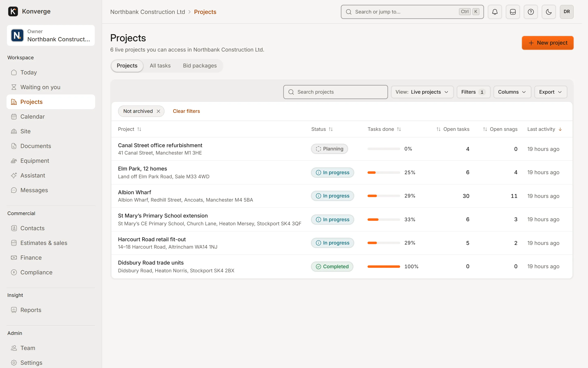The image size is (588, 368).
Task: Click Didsbury Road 100% progress bar
Action: (384, 267)
